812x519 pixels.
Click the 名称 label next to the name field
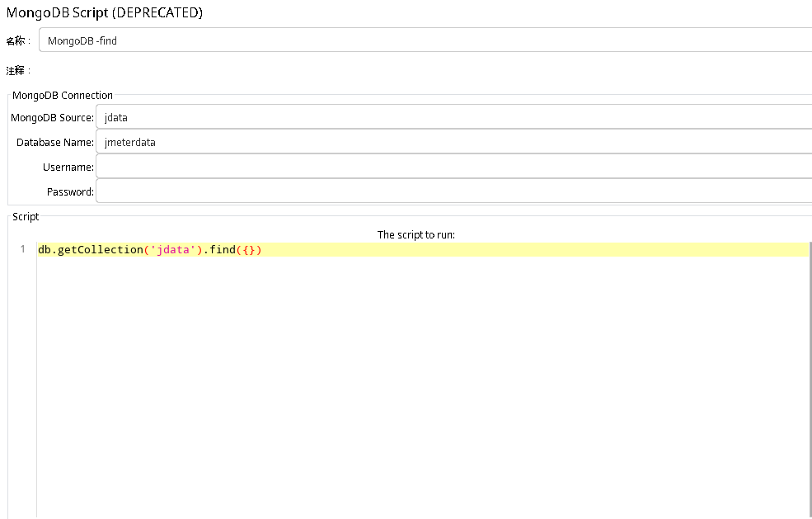click(x=18, y=40)
